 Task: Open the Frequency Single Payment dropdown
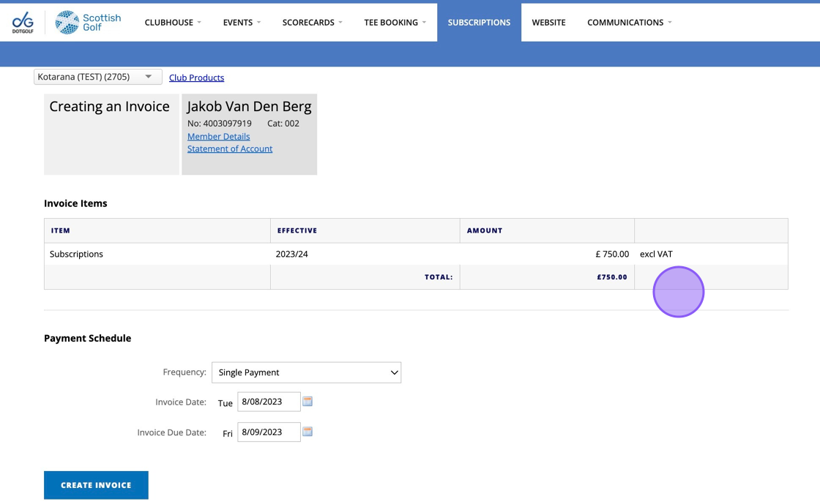coord(306,372)
